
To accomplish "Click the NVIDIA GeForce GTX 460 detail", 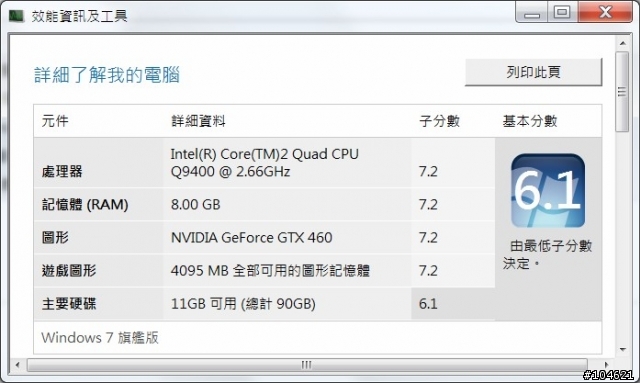I will click(x=251, y=238).
